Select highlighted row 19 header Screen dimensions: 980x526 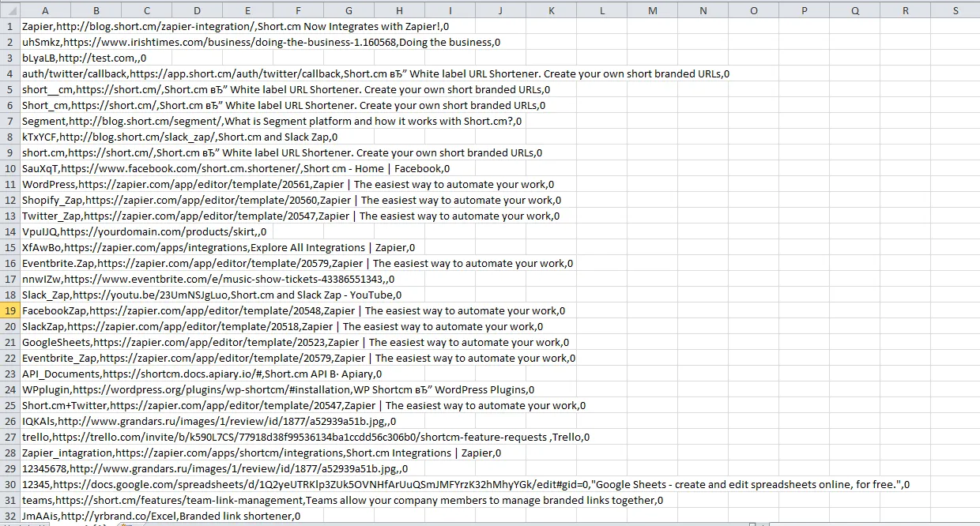tap(9, 310)
